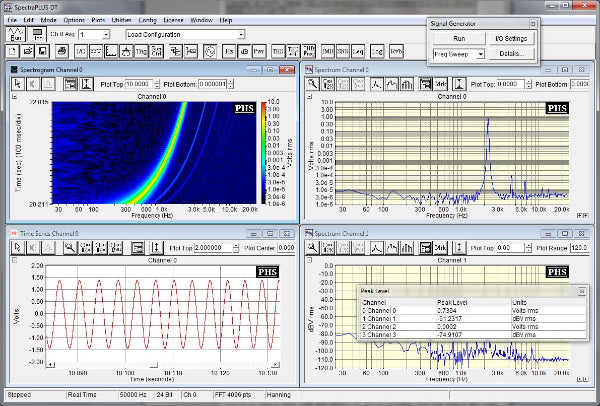The image size is (600, 406).
Task: Open the Load Configuration dropdown
Action: click(241, 34)
